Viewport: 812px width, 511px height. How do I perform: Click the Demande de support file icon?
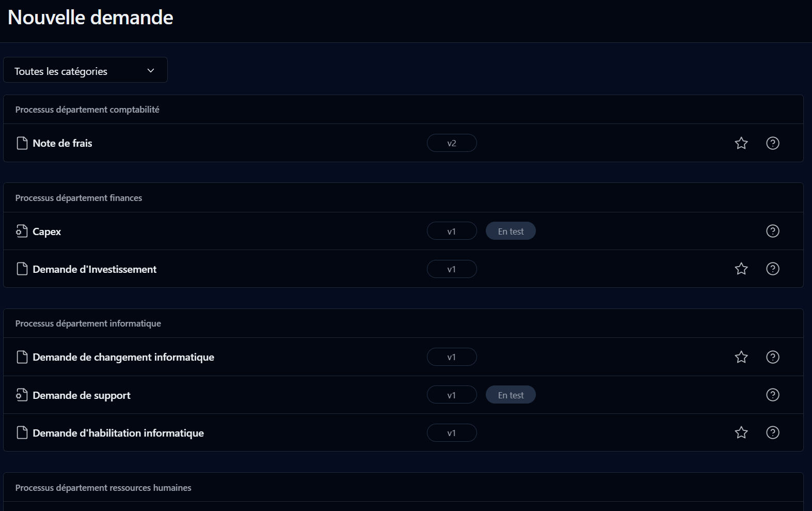pos(22,395)
